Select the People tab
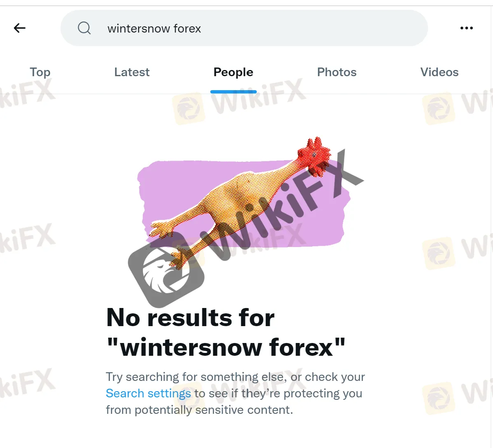The width and height of the screenshot is (493, 448). click(x=233, y=72)
